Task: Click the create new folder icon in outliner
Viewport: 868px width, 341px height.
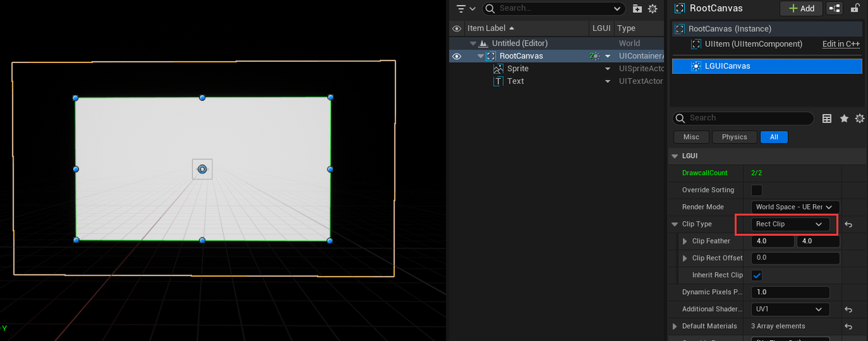Action: coord(637,9)
